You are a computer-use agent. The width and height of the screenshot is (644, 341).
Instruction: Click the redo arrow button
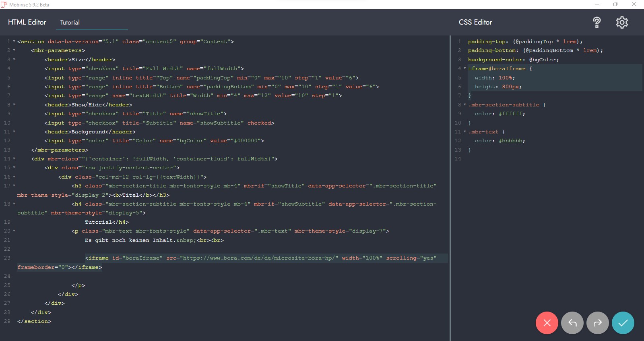click(x=597, y=323)
